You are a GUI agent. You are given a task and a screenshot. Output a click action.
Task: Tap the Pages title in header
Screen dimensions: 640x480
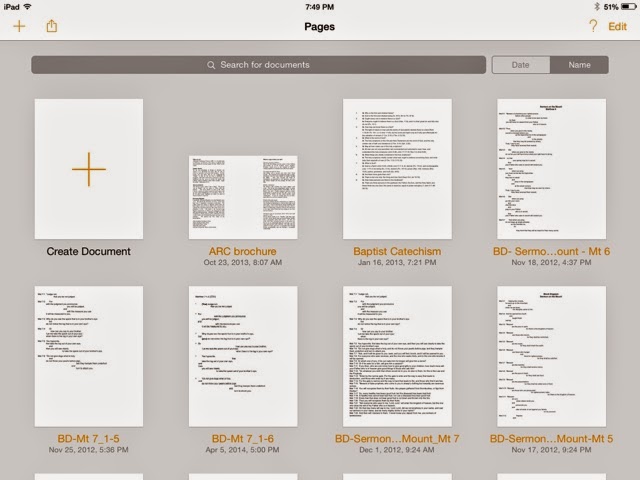[320, 27]
